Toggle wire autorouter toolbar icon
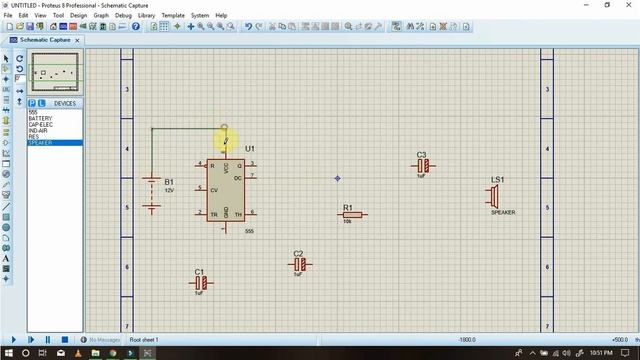 (x=396, y=27)
